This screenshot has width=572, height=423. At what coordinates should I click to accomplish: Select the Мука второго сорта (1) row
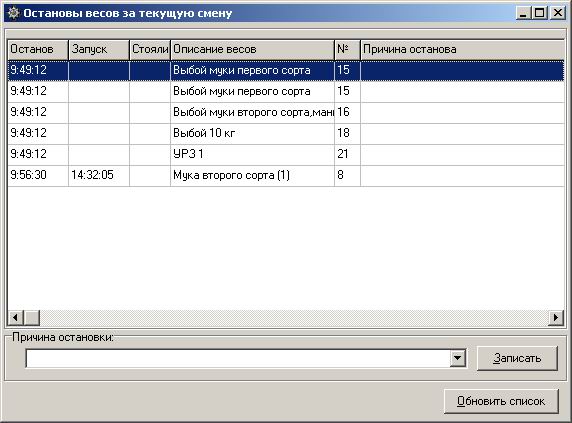286,175
